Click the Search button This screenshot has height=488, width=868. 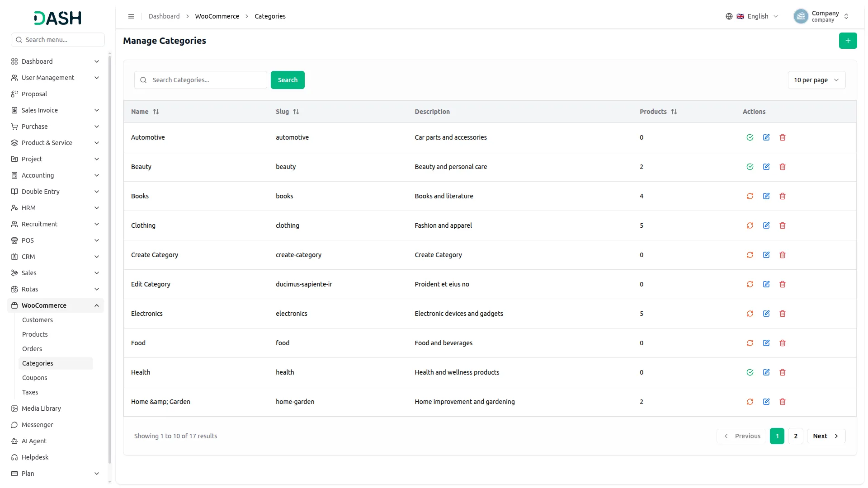288,80
